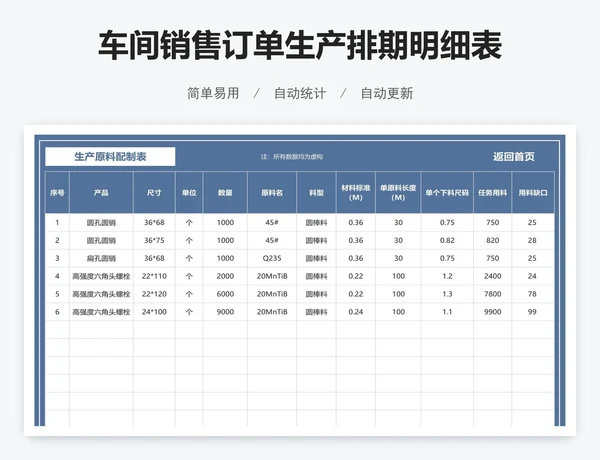Select the 1.2 cutting size cell
600x460 pixels.
click(447, 276)
